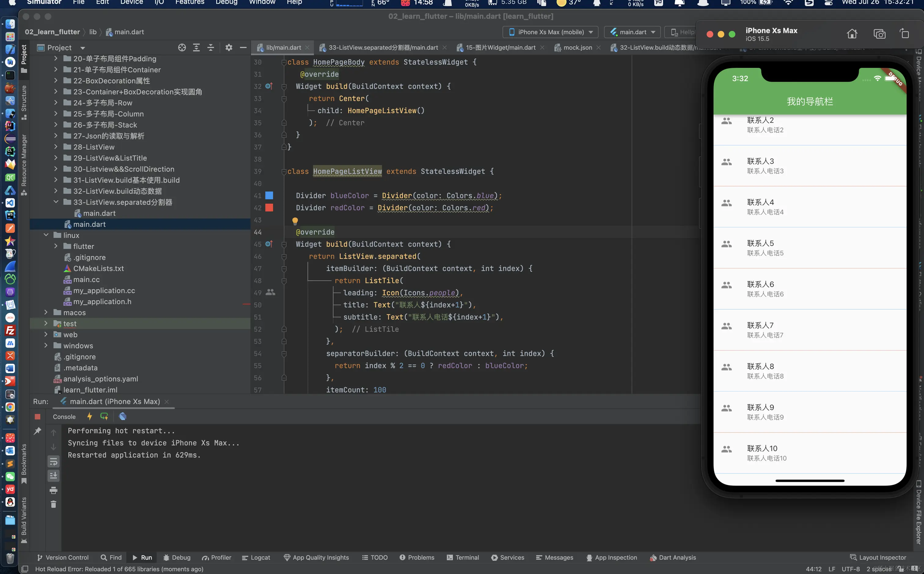
Task: Clear console with trash icon
Action: coord(53,504)
